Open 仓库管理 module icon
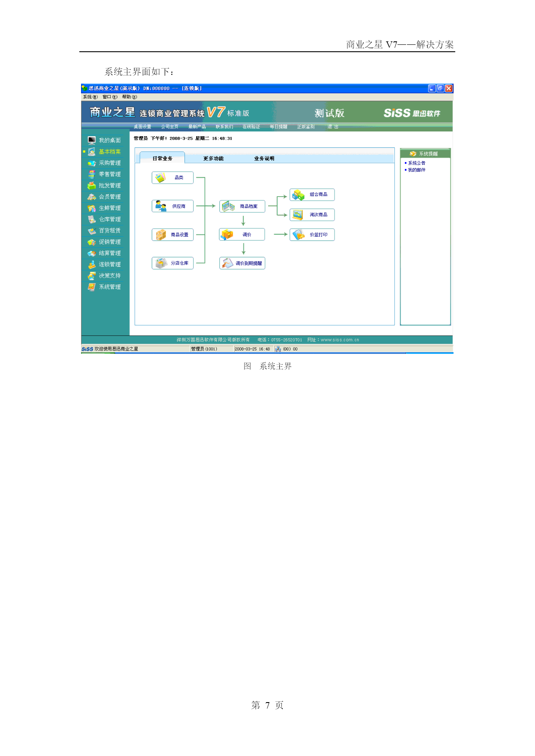The image size is (535, 756). (x=92, y=219)
